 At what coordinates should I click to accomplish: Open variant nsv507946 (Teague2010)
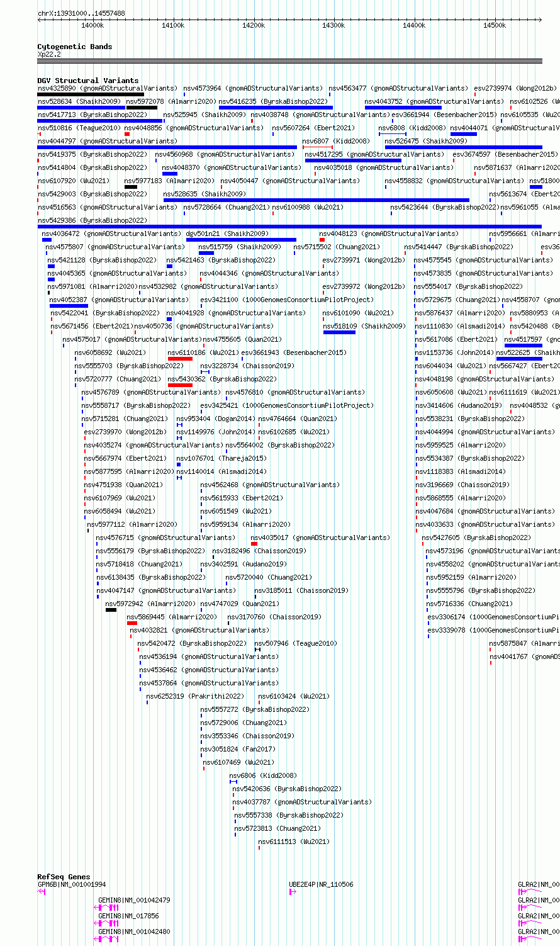(296, 643)
